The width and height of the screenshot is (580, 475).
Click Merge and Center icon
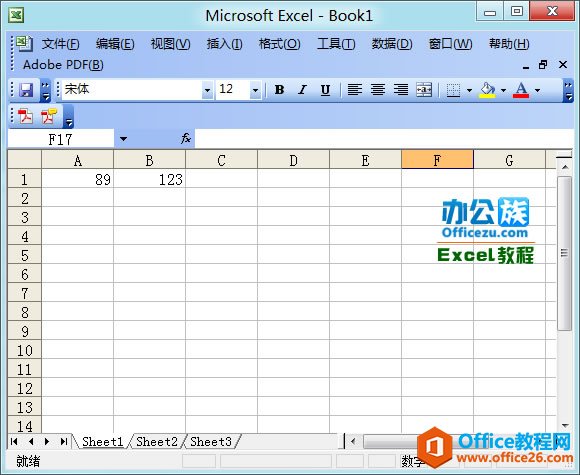point(424,90)
